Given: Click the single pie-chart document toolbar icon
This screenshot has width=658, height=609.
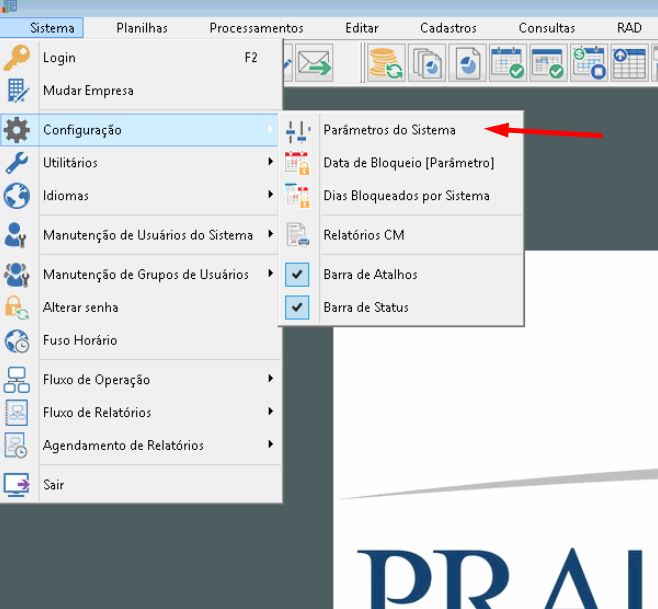Looking at the screenshot, I should 467,63.
